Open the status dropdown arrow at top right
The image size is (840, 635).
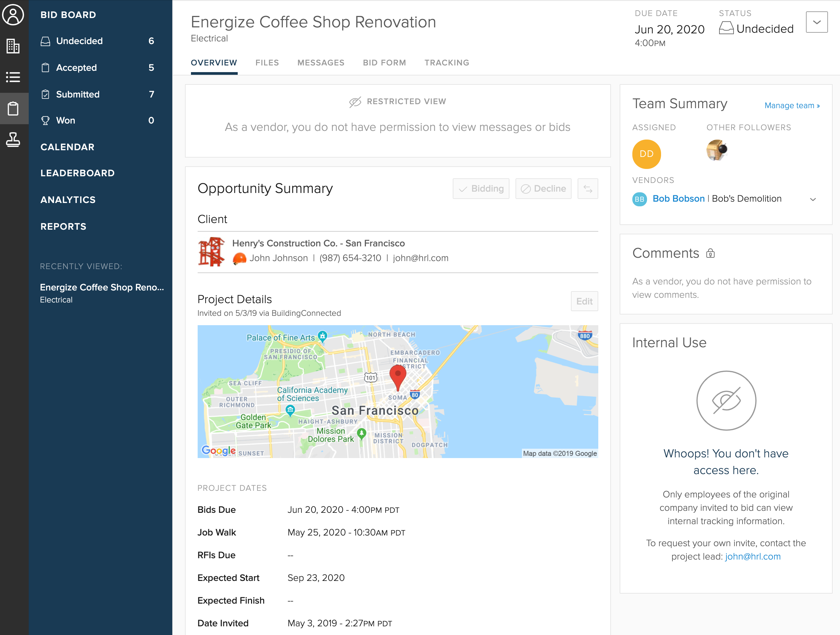pos(816,22)
